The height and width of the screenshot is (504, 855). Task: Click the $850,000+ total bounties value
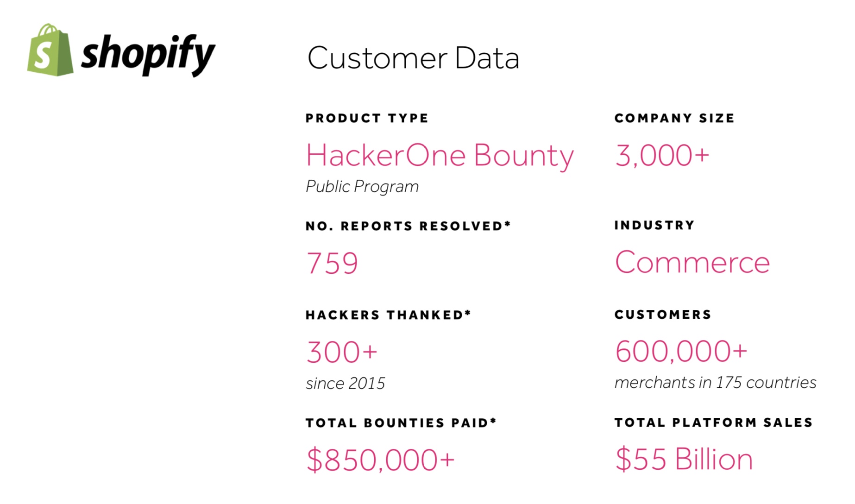(x=380, y=460)
